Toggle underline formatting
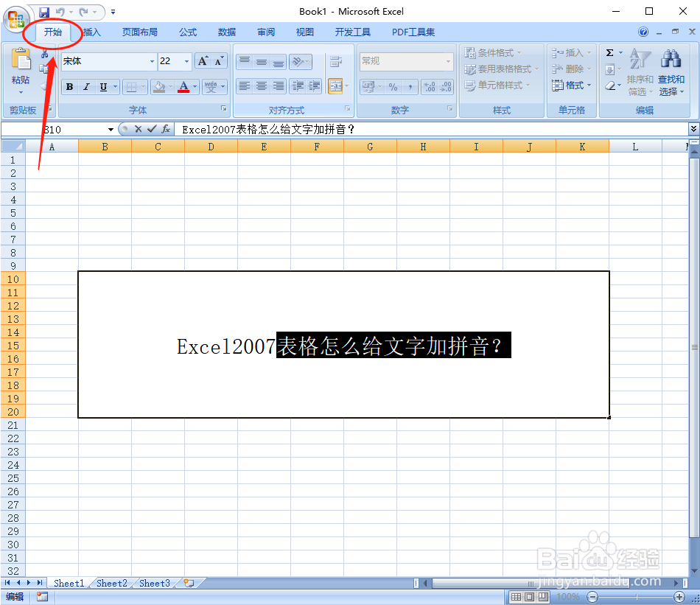This screenshot has height=605, width=700. click(x=103, y=87)
